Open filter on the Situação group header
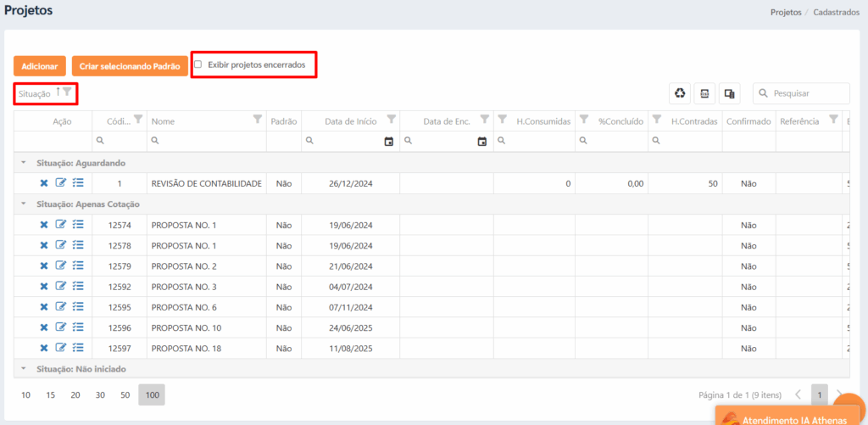The width and height of the screenshot is (868, 425). click(66, 92)
